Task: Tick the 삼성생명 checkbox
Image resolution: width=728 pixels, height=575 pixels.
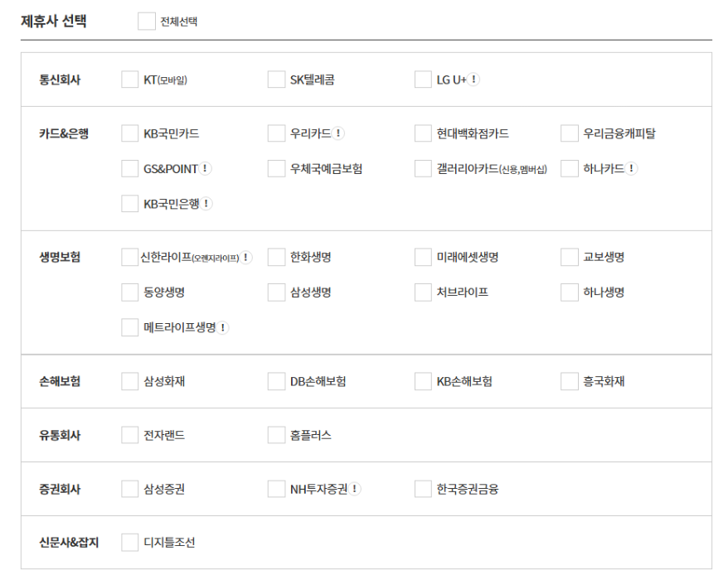Action: pos(276,292)
